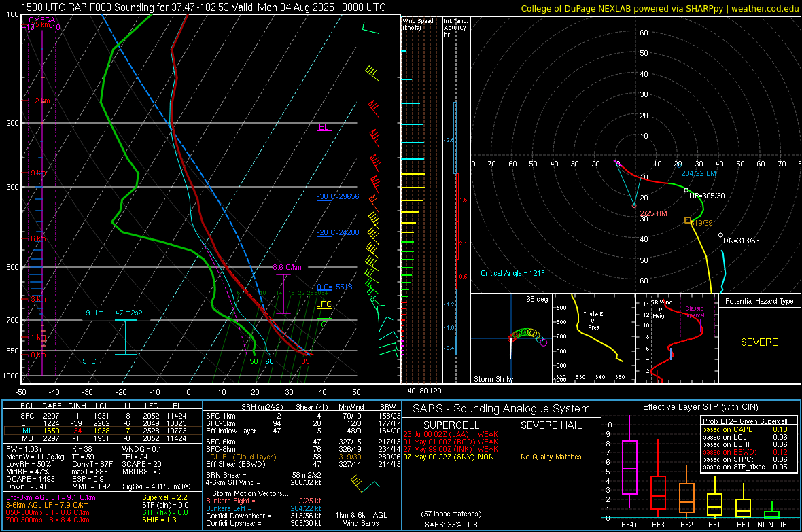Click the 'Potential Hazard Type' header
The height and width of the screenshot is (532, 802).
point(759,301)
